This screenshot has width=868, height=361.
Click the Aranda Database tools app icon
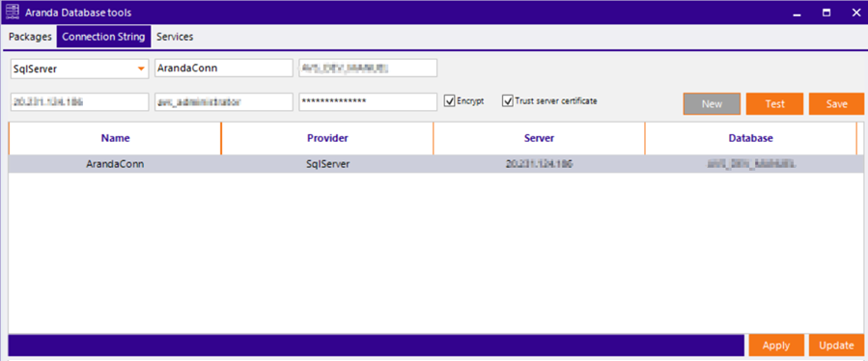click(x=12, y=13)
